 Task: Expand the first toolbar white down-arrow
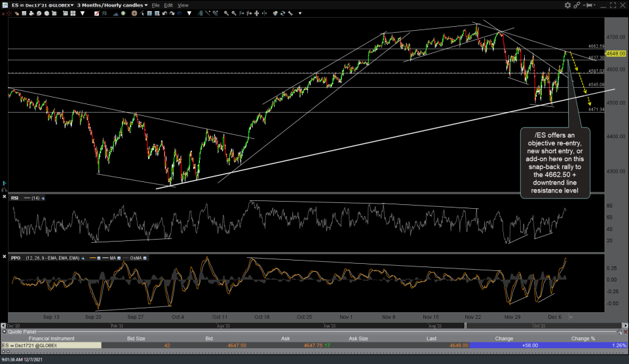pos(83,13)
